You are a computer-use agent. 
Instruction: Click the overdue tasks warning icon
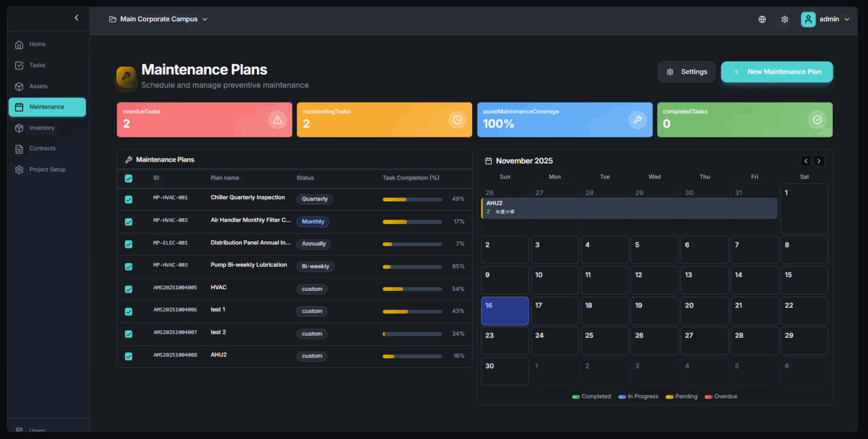[277, 120]
